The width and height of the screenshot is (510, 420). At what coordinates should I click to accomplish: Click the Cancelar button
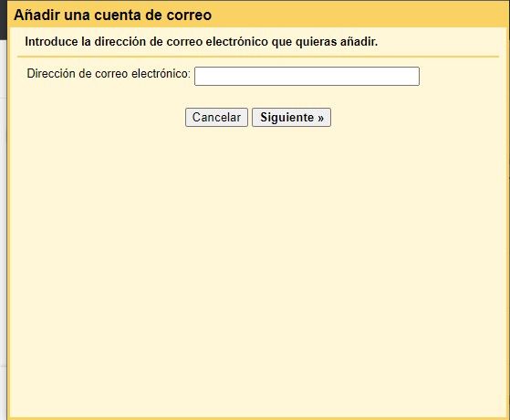[216, 118]
